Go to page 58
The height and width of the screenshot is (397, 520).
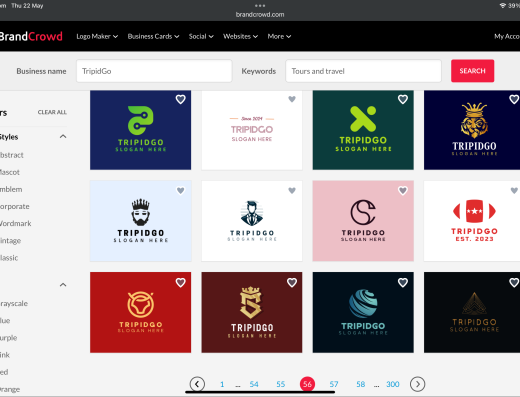tap(361, 384)
